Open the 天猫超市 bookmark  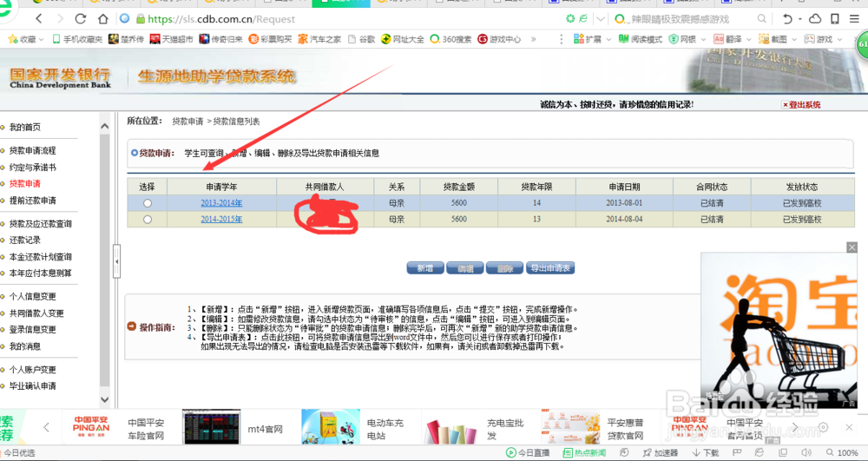point(172,39)
